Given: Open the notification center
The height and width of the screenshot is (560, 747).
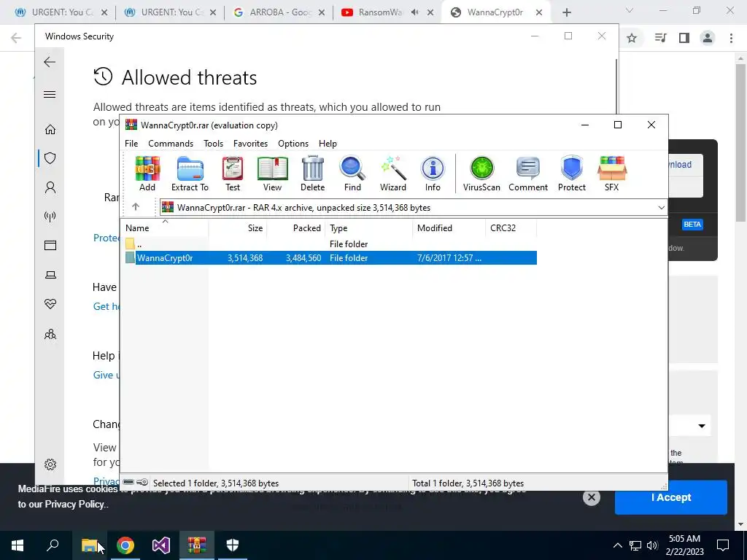Looking at the screenshot, I should pyautogui.click(x=723, y=545).
